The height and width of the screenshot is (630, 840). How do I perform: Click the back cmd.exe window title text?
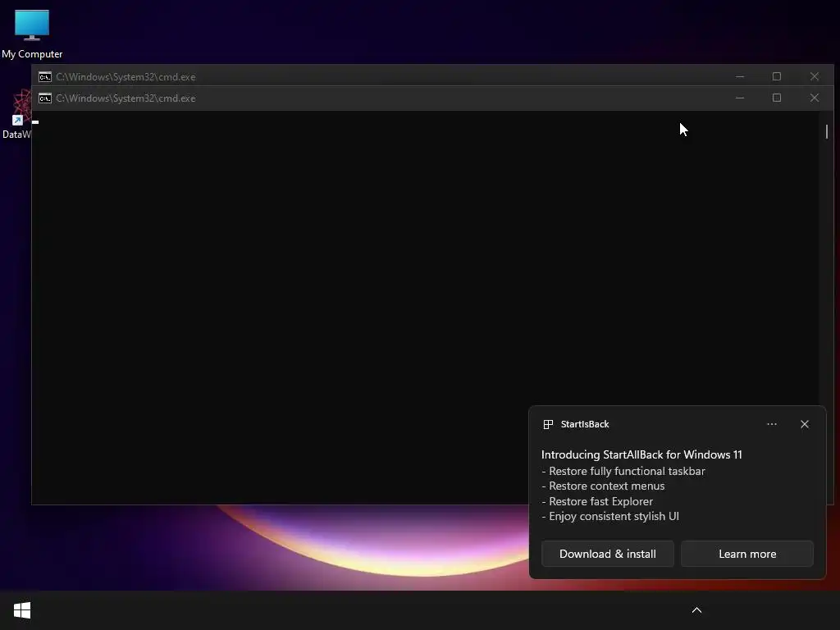pos(126,77)
